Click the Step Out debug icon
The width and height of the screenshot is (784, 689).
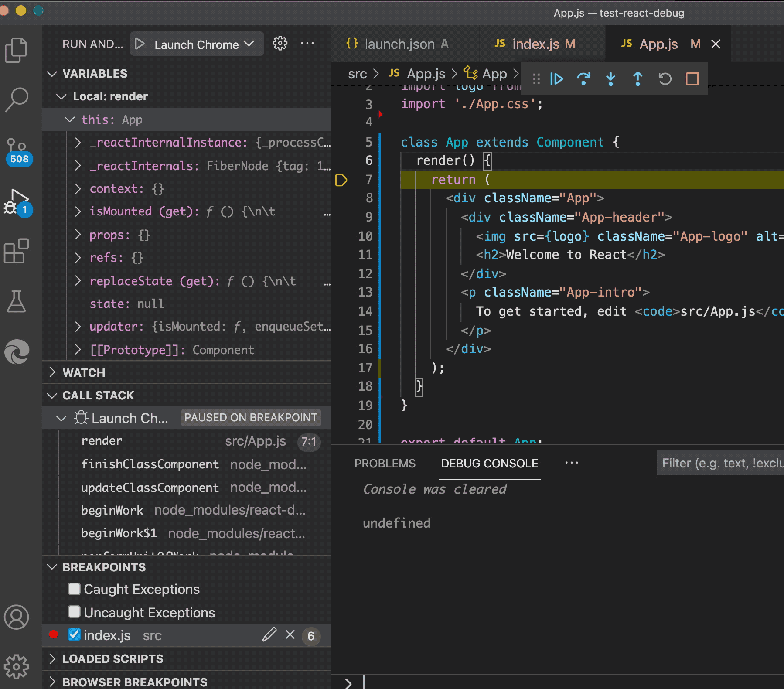coord(637,79)
